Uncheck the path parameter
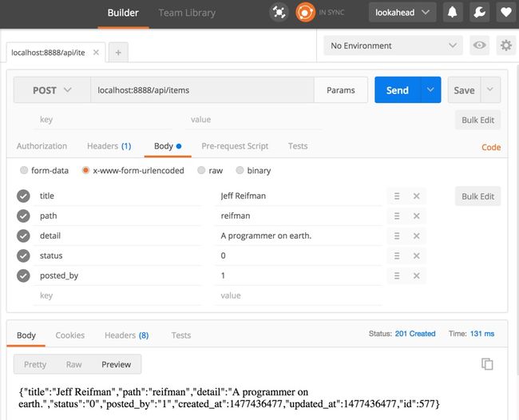519x420 pixels. pos(23,216)
